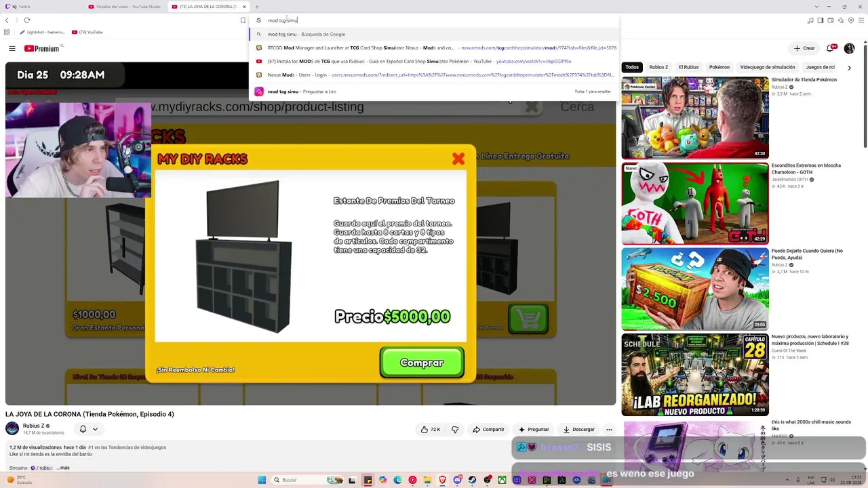Open the apps grid in bookmarks bar
This screenshot has height=488, width=868.
tap(7, 32)
